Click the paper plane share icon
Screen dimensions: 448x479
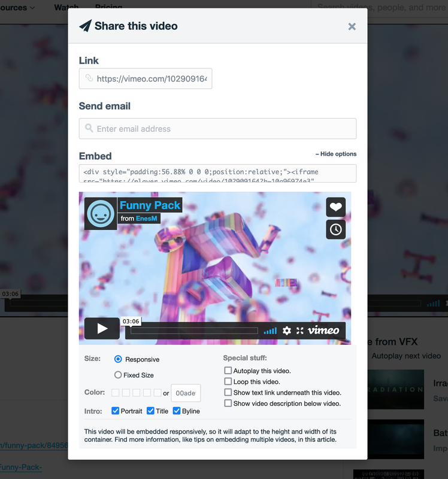point(85,26)
